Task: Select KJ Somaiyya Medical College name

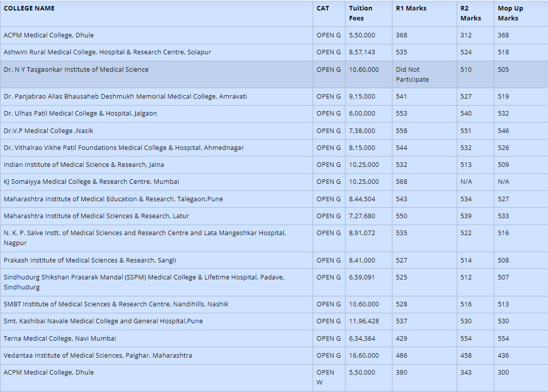Action: coord(91,182)
